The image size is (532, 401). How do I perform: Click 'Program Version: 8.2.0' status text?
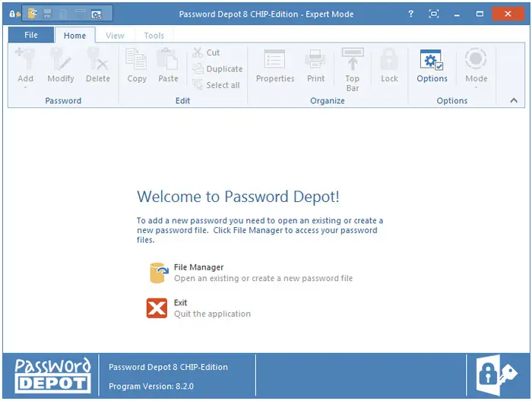(151, 386)
